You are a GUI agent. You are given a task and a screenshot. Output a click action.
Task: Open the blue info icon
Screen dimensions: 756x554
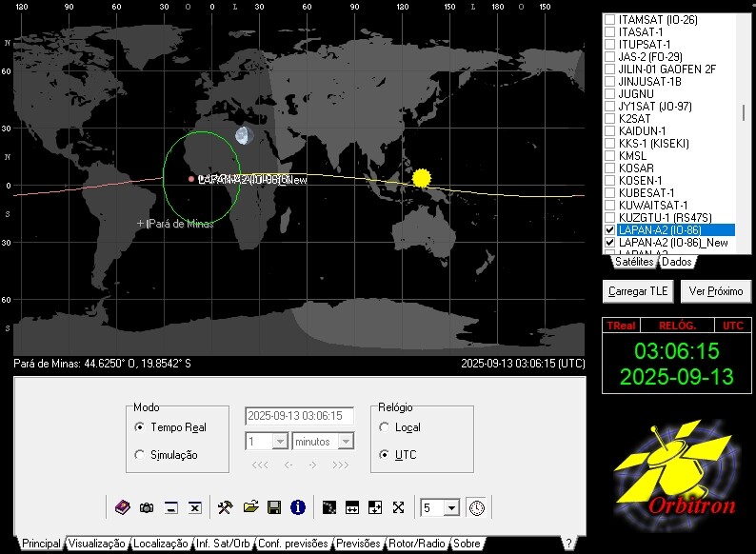(298, 507)
